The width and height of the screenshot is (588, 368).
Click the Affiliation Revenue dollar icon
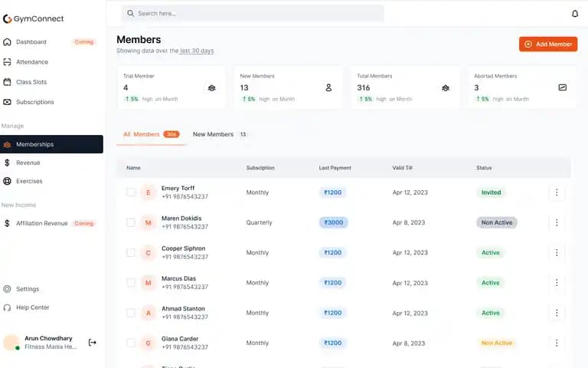point(7,223)
